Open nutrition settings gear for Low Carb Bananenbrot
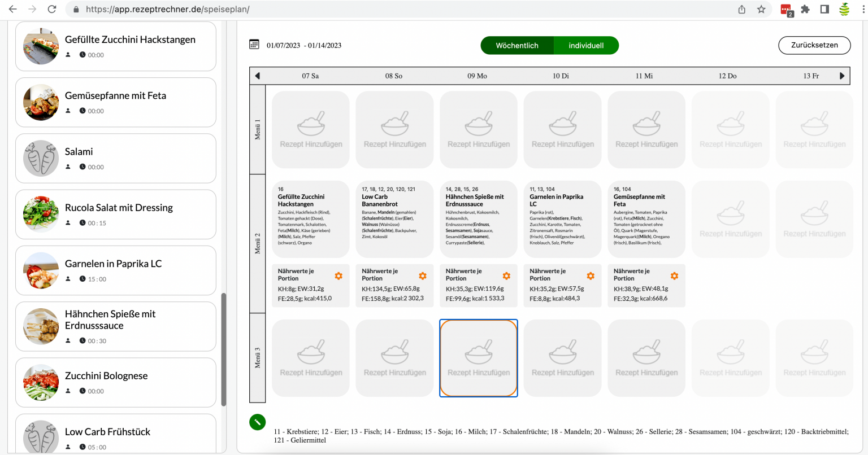This screenshot has width=868, height=455. pos(422,276)
